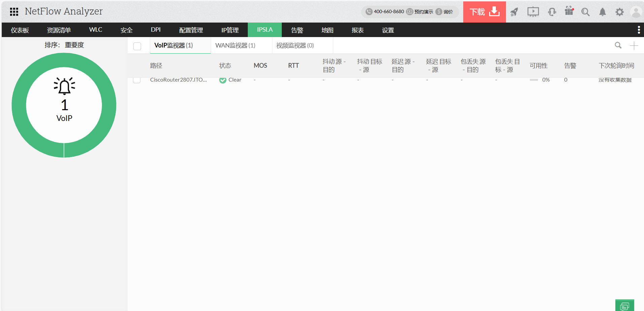Select the IPSLA menu tab

(x=265, y=30)
